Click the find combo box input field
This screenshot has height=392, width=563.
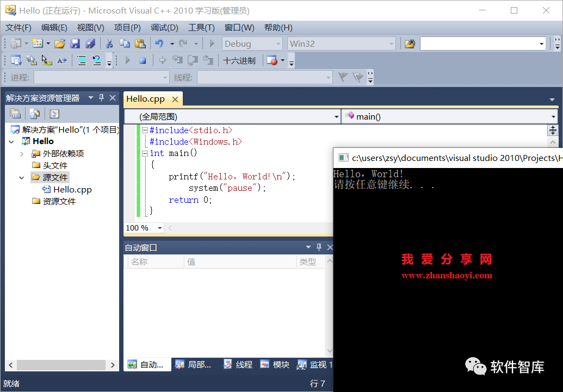(x=479, y=43)
